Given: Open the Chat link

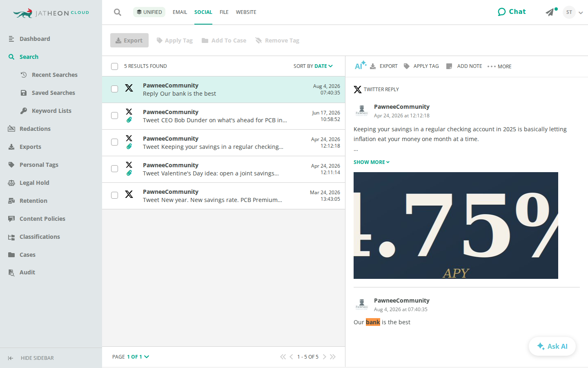Looking at the screenshot, I should coord(512,12).
